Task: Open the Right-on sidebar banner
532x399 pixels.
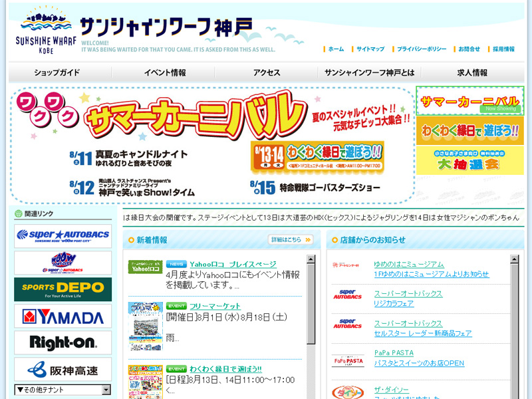Action: 63,342
